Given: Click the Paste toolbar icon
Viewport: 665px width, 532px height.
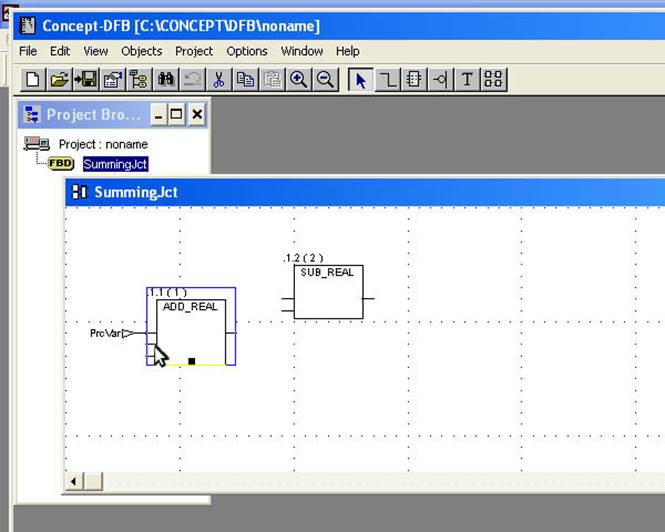Looking at the screenshot, I should click(272, 79).
